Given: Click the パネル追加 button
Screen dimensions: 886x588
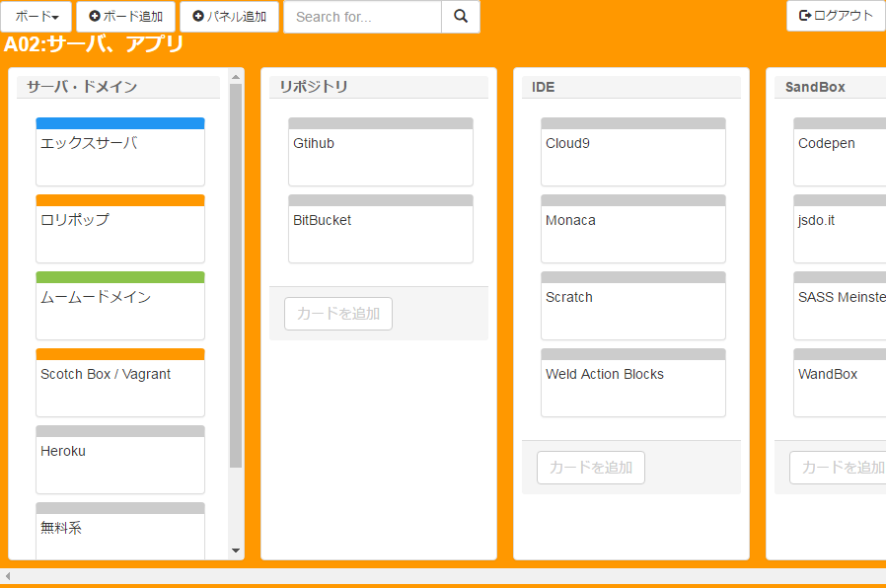Looking at the screenshot, I should tap(229, 17).
